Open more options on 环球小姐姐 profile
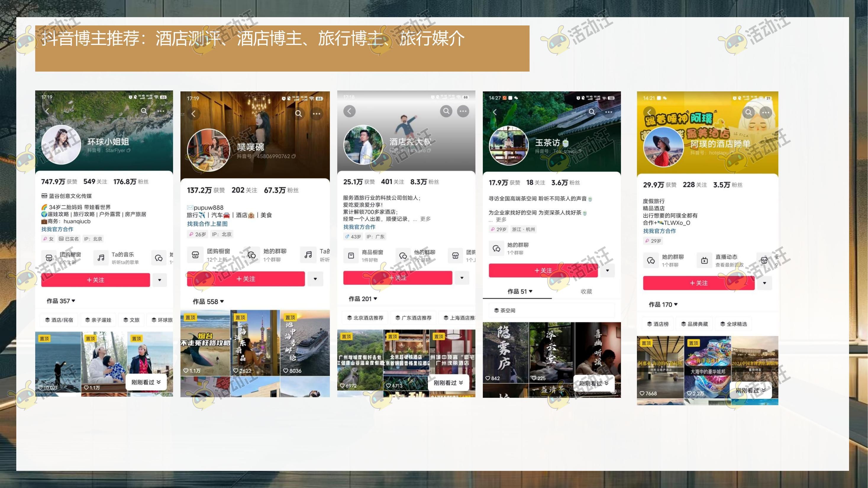The height and width of the screenshot is (488, 868). [161, 111]
